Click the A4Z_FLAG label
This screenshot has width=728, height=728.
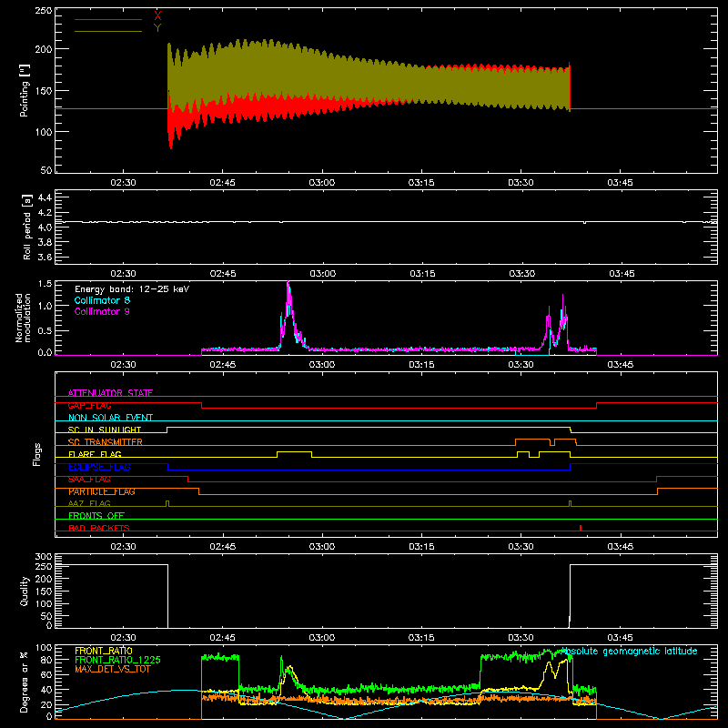coord(89,503)
